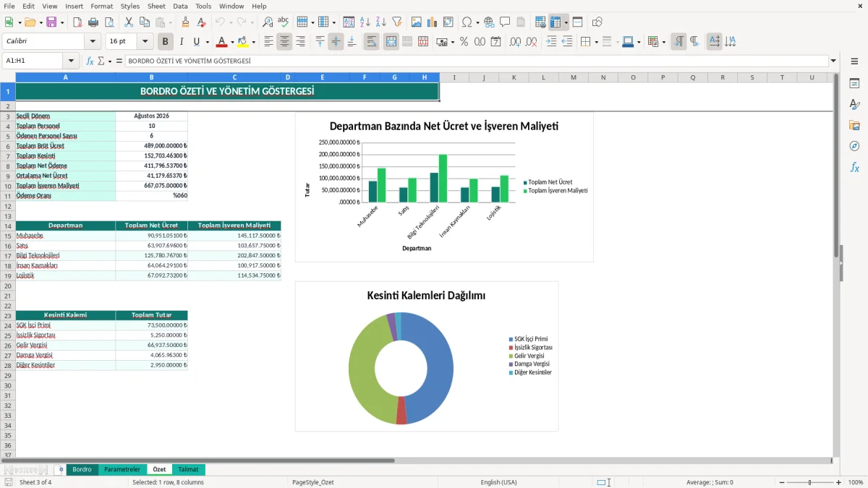Viewport: 868px width, 488px height.
Task: Click the Function Wizard icon
Action: 90,61
